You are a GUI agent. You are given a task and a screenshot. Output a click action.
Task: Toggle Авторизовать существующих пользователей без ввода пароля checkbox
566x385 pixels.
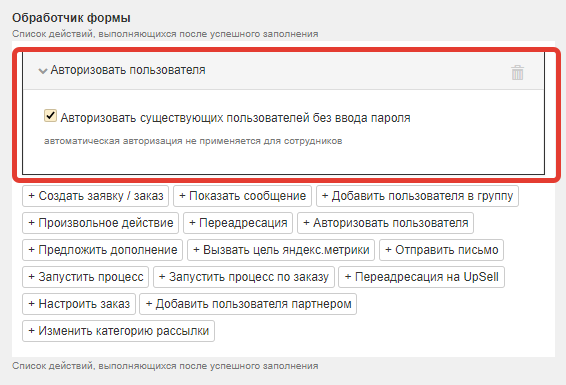point(50,116)
